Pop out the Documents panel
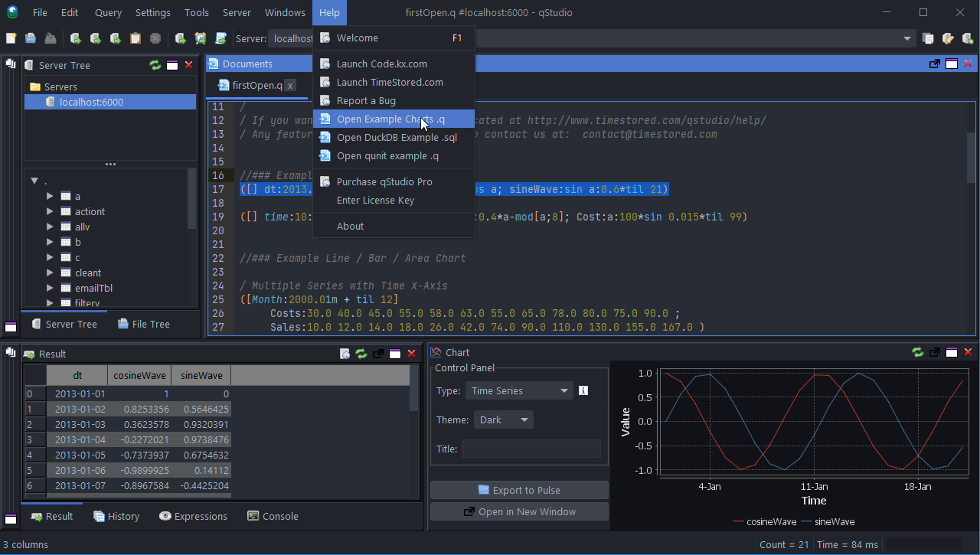Image resolution: width=980 pixels, height=555 pixels. click(935, 64)
